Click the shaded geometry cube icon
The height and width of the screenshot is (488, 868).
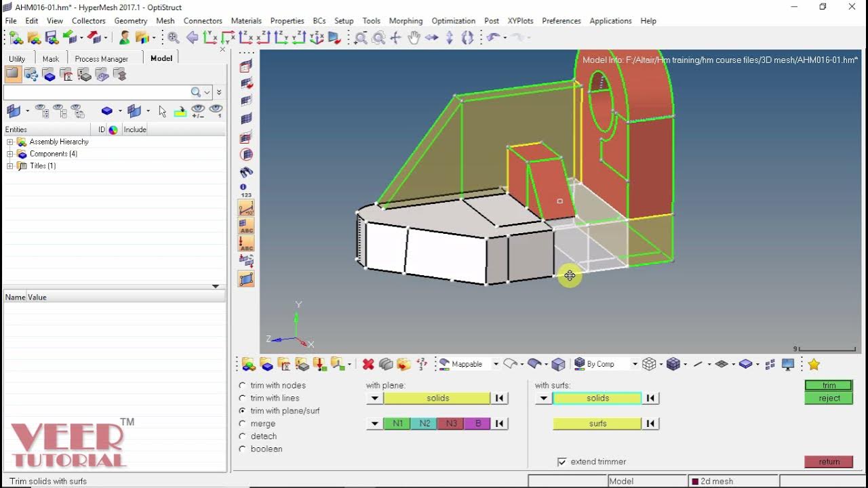[x=559, y=365]
